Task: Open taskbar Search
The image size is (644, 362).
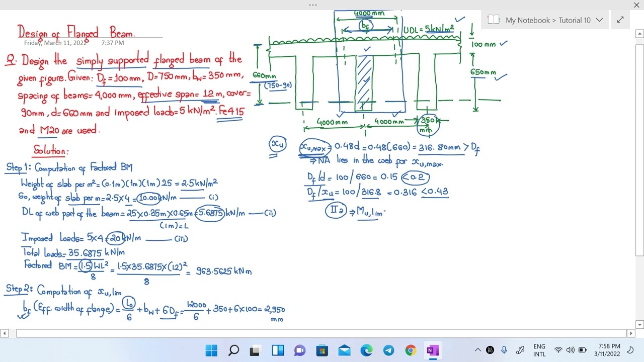Action: click(x=234, y=350)
